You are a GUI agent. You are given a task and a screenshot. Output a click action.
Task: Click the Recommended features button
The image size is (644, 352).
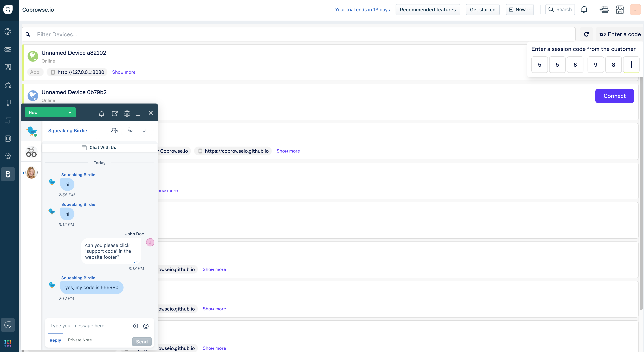tap(428, 10)
